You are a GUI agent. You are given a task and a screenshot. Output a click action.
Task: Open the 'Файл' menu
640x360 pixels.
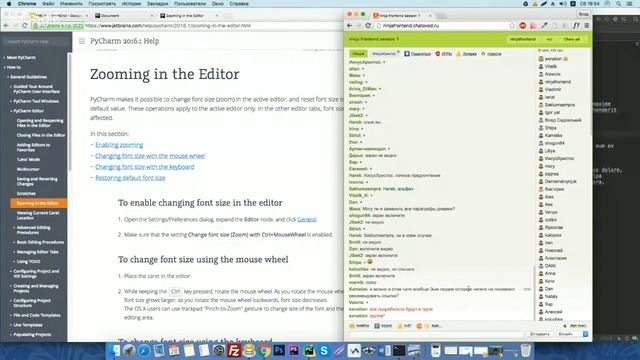pyautogui.click(x=48, y=4)
